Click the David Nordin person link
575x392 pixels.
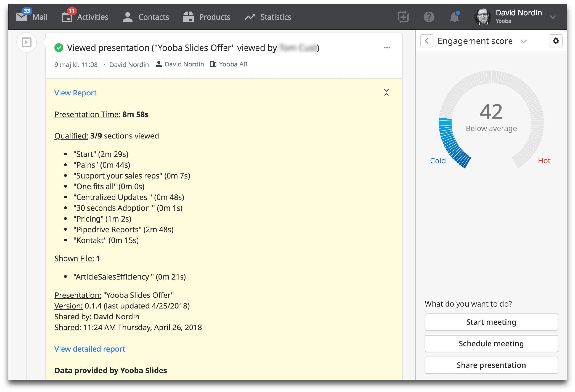coord(184,64)
